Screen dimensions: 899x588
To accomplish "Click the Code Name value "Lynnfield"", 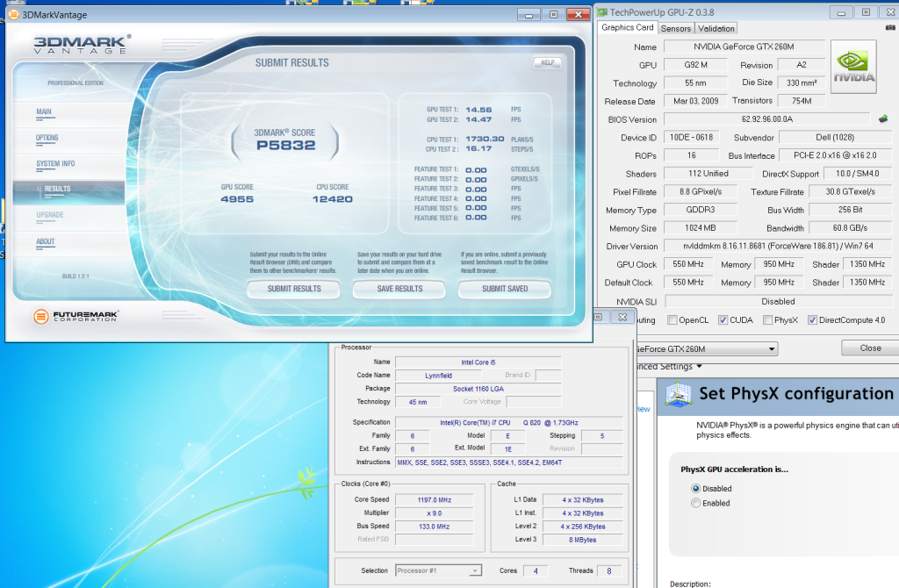I will [x=439, y=376].
